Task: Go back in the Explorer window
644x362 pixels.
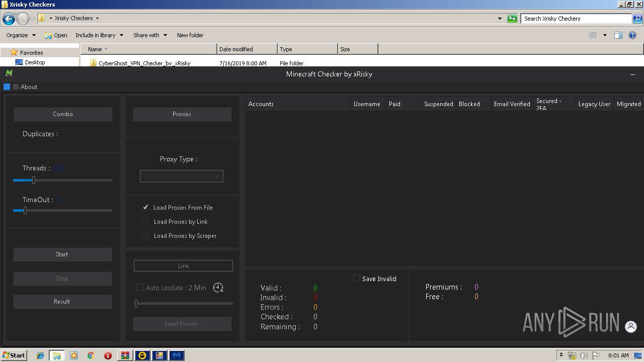Action: click(x=9, y=19)
